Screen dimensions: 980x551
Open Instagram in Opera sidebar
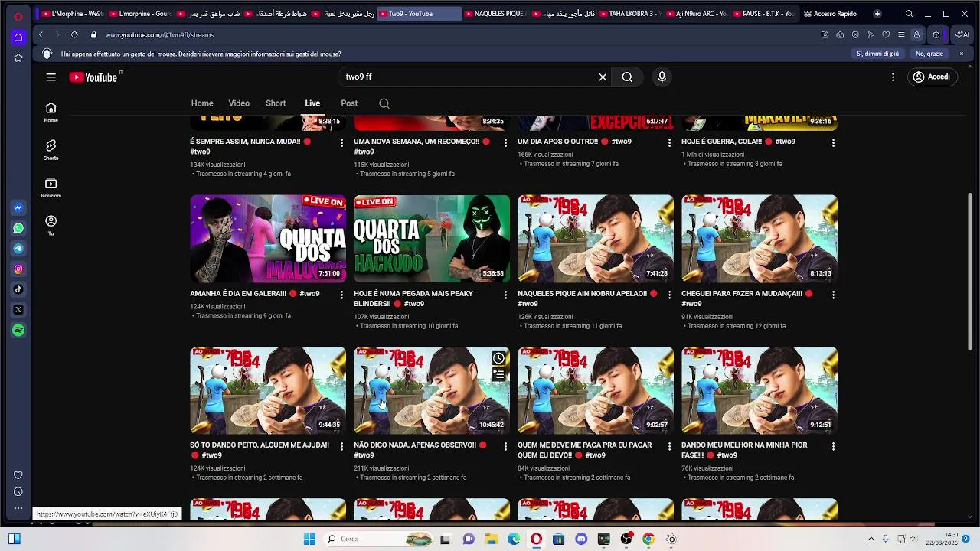click(x=18, y=269)
